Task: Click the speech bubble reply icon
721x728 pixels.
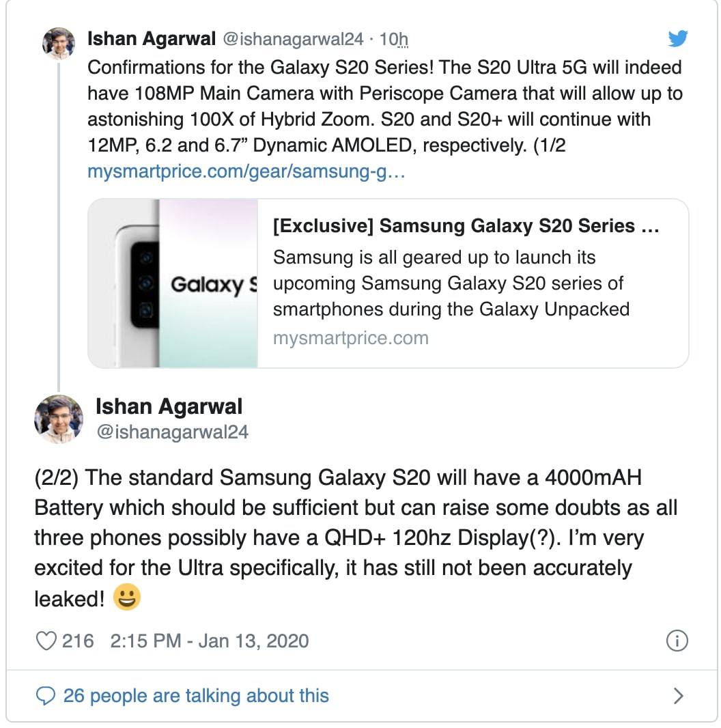Action: pyautogui.click(x=46, y=696)
